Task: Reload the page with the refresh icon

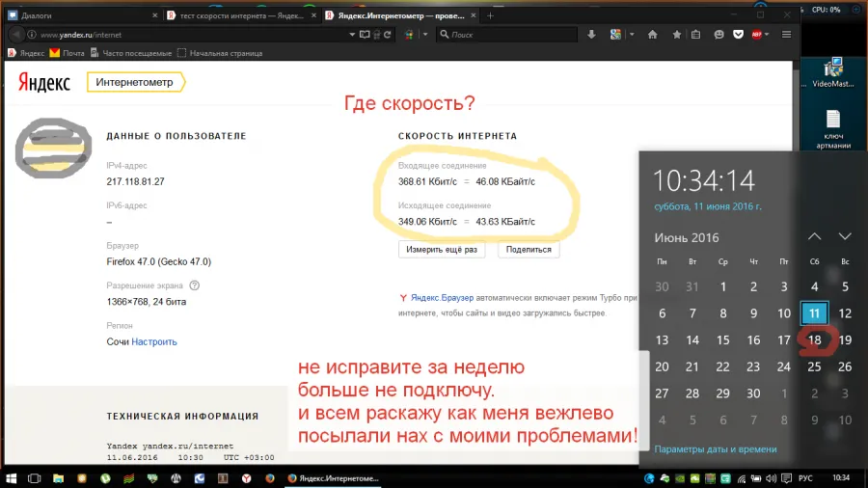Action: (x=388, y=35)
